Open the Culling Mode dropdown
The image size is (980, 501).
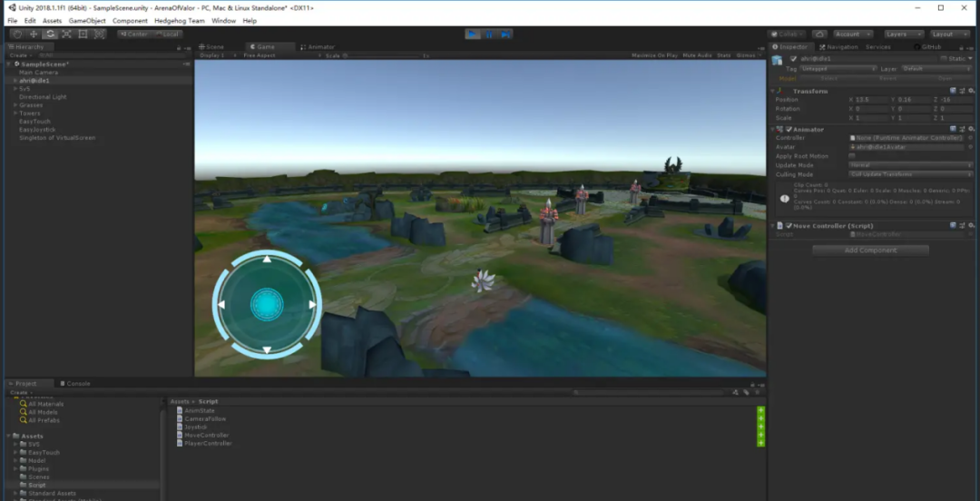[x=911, y=174]
